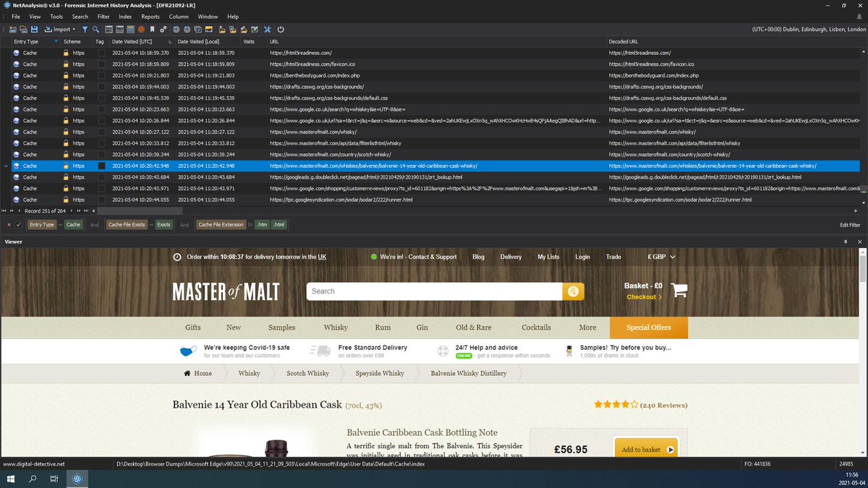Viewport: 868px width, 488px height.
Task: Click the Open Case folder icon
Action: tap(23, 30)
